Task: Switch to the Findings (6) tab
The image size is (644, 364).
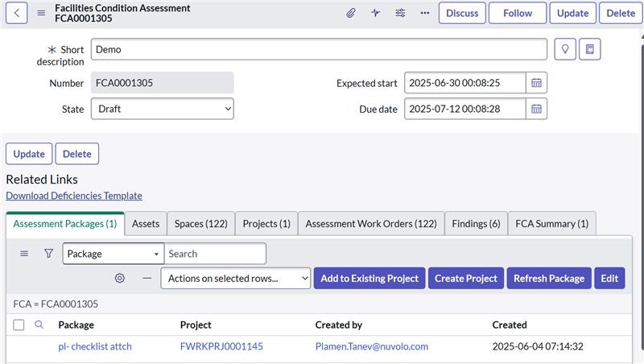Action: [476, 224]
